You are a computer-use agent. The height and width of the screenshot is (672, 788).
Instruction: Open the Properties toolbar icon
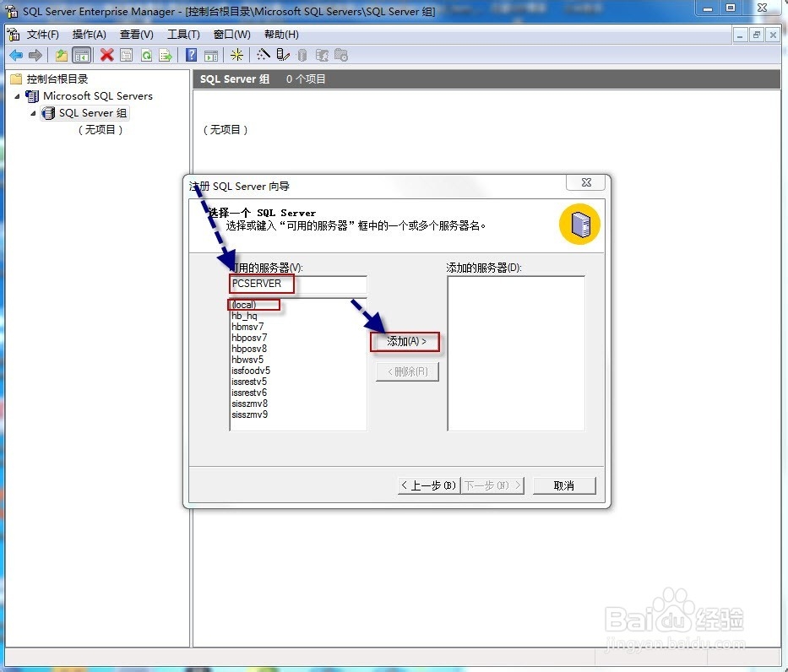(x=127, y=55)
